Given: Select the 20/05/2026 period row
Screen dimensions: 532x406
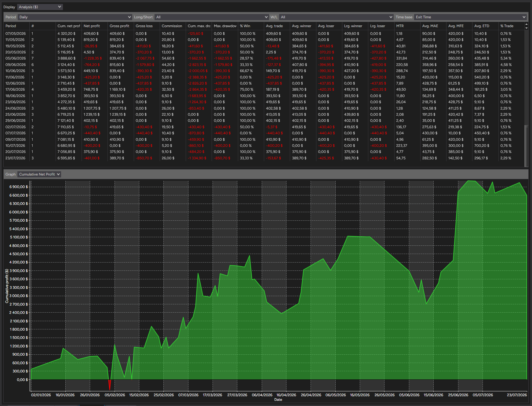Looking at the screenshot, I should (x=264, y=52).
